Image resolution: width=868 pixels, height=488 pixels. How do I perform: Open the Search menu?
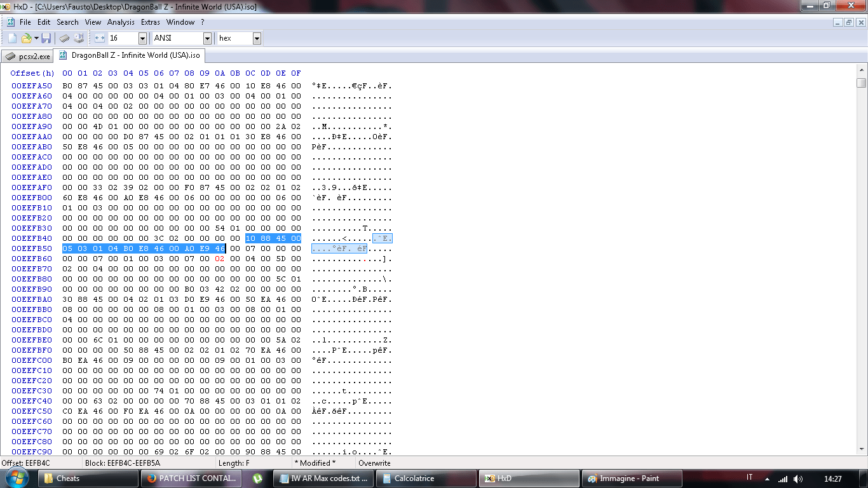point(67,22)
